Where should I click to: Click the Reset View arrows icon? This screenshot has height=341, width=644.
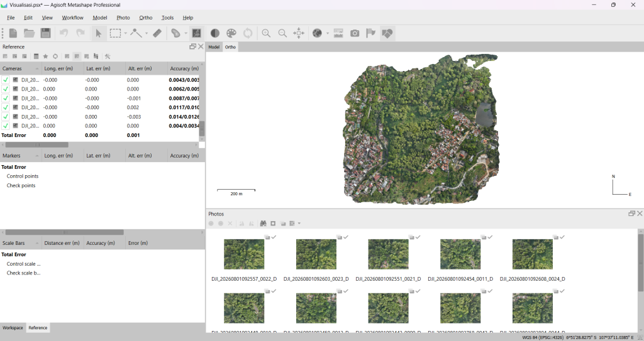(299, 33)
